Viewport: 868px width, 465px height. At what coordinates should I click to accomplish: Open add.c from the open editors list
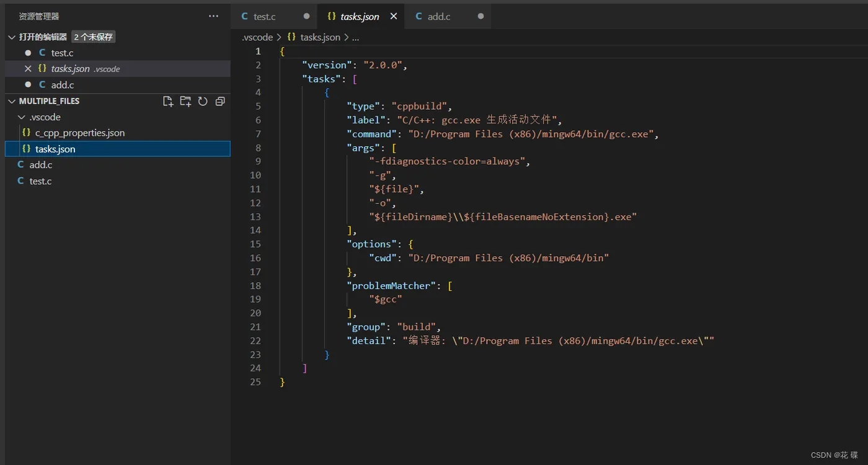point(118,85)
